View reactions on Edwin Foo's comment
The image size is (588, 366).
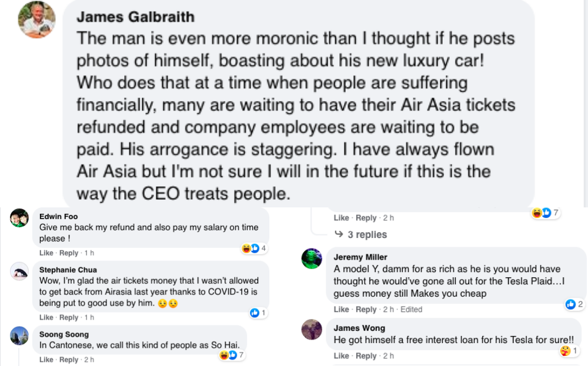click(254, 249)
